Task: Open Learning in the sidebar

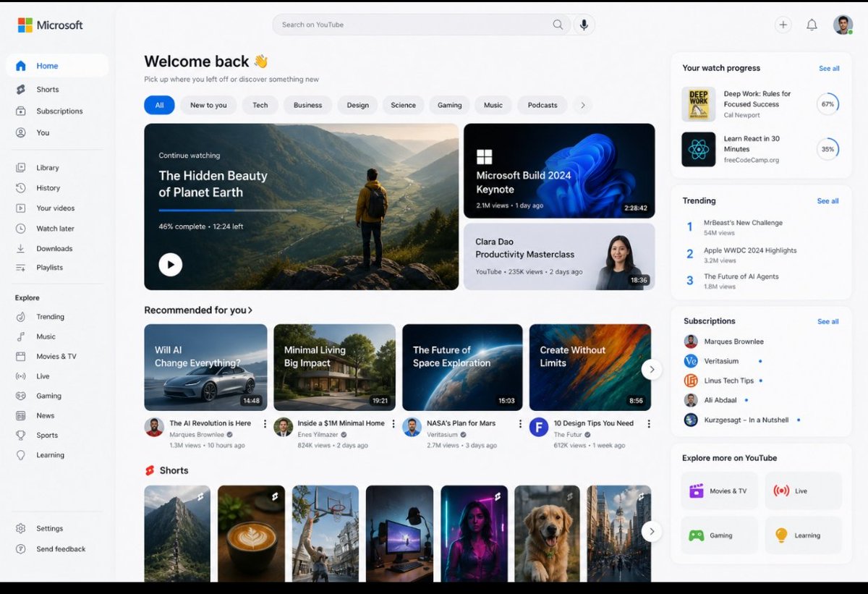Action: [50, 455]
